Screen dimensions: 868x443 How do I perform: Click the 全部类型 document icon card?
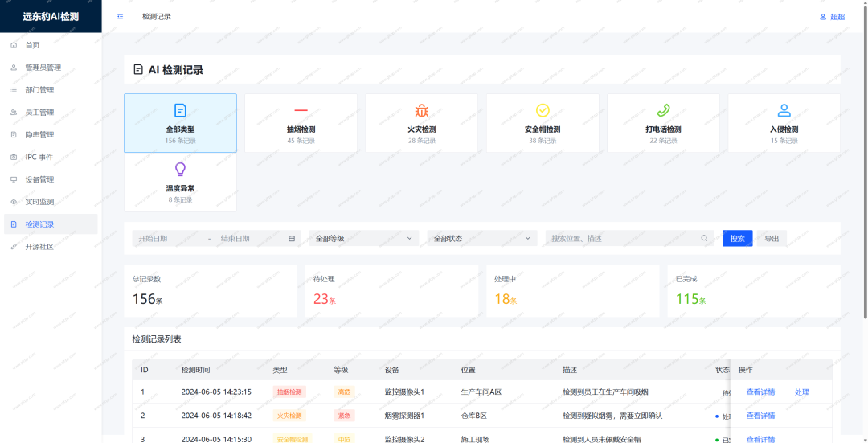coord(181,110)
